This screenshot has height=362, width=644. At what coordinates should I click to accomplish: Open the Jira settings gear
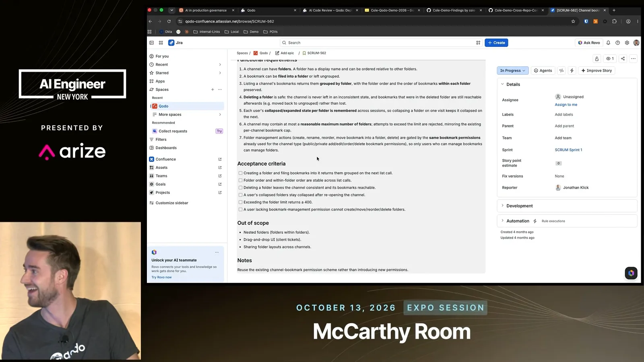tap(627, 43)
